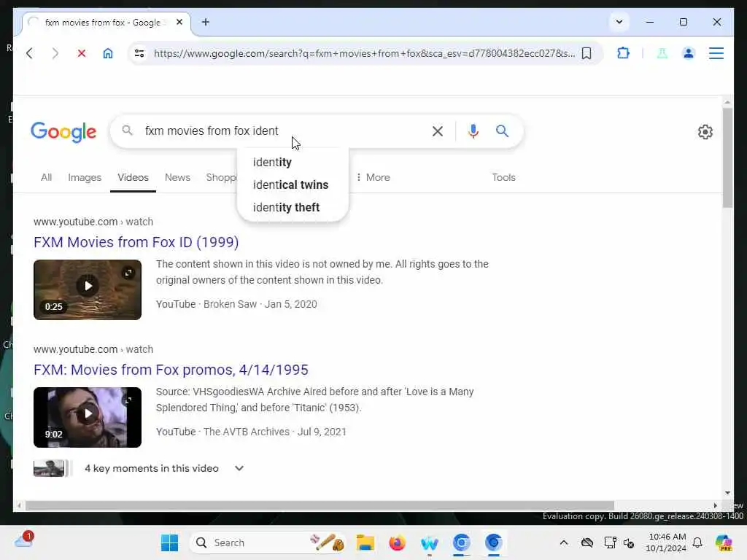Go to Google homepage logo
This screenshot has width=747, height=560.
pos(63,132)
